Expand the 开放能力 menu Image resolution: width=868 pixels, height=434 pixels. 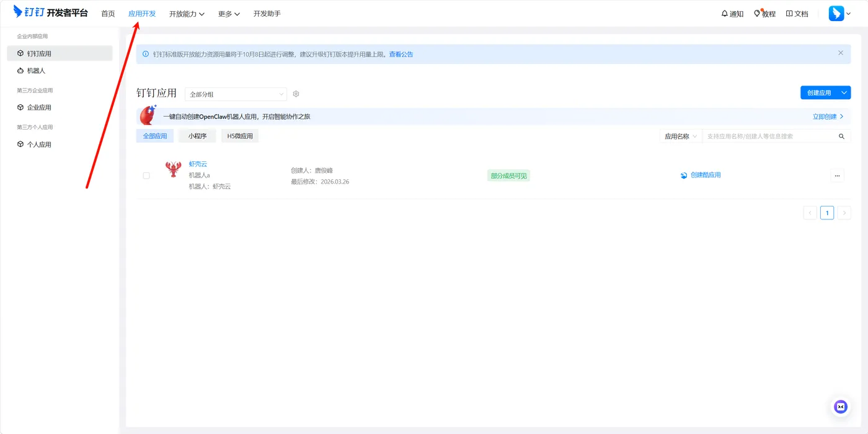tap(187, 14)
